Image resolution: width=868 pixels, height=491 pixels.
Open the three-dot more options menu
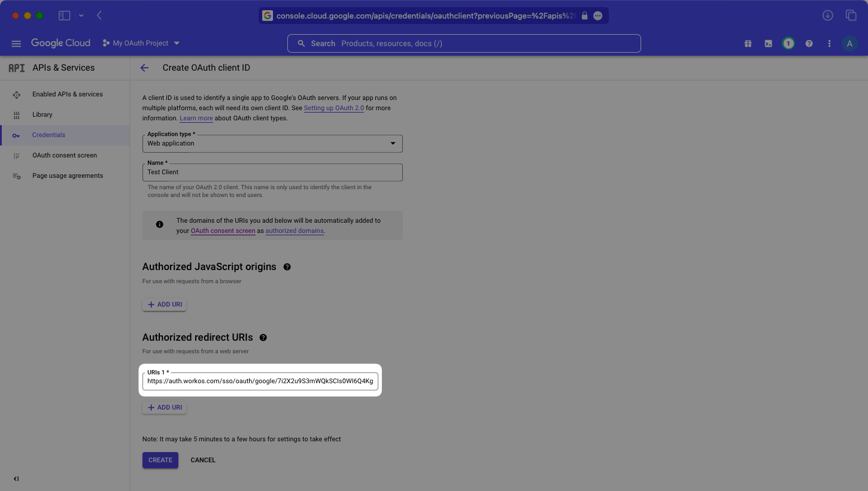pyautogui.click(x=829, y=44)
